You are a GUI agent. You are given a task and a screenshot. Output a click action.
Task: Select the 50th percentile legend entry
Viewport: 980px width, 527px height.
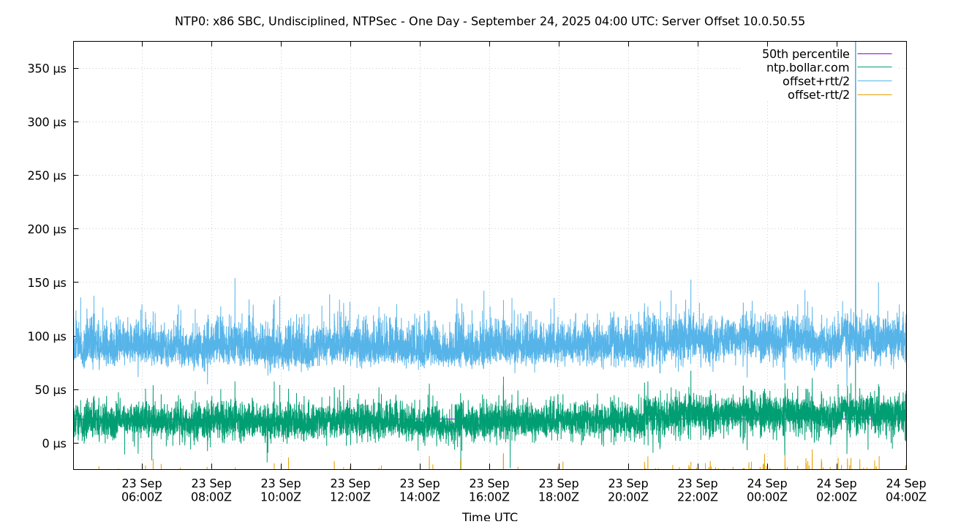[x=807, y=53]
